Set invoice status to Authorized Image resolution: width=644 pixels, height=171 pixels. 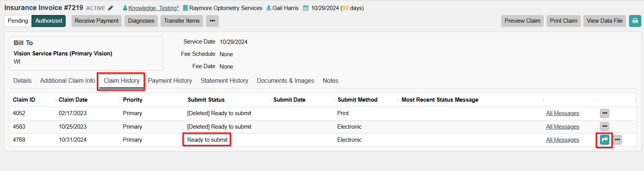[x=48, y=21]
